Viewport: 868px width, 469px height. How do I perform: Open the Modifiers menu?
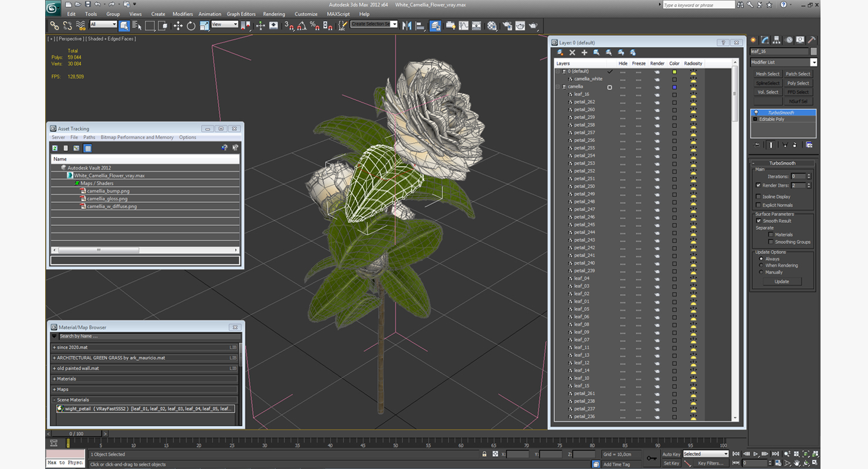tap(182, 14)
